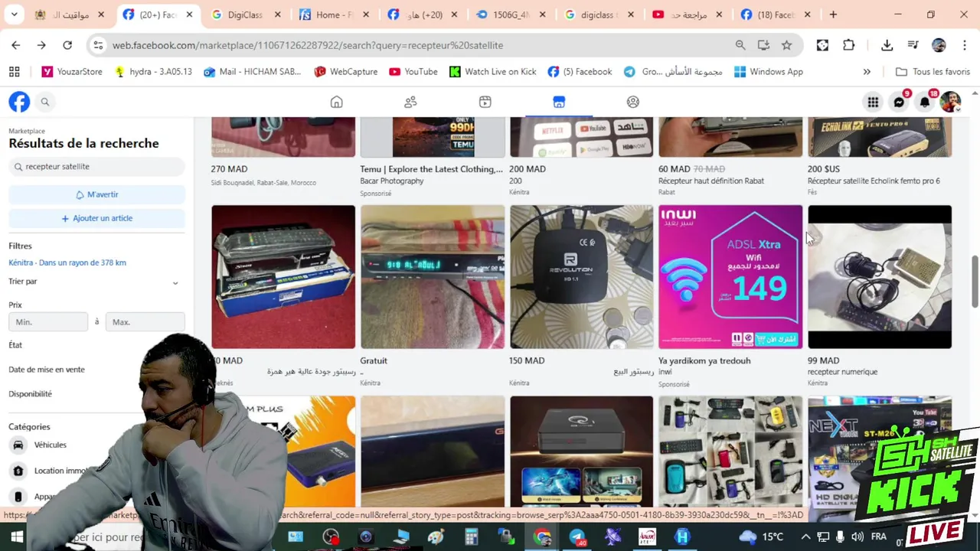Image resolution: width=980 pixels, height=551 pixels.
Task: Bookmark the page with the star icon
Action: tap(786, 45)
